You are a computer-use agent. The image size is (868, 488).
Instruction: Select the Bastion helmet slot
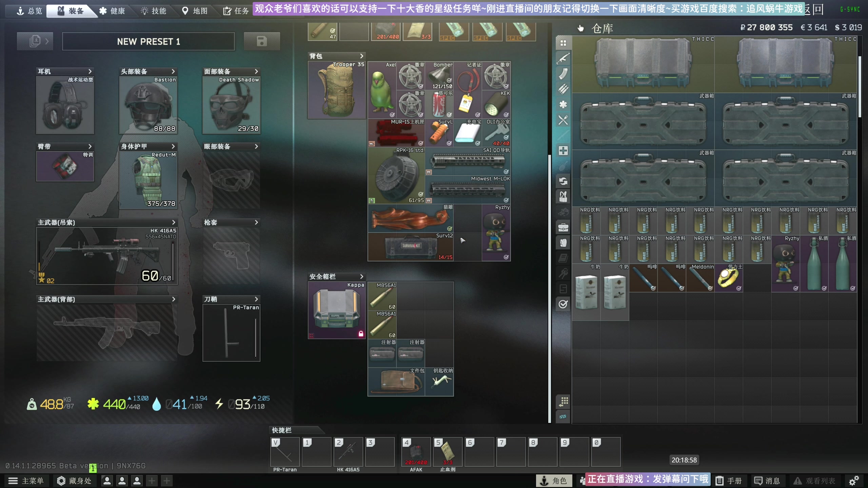148,105
